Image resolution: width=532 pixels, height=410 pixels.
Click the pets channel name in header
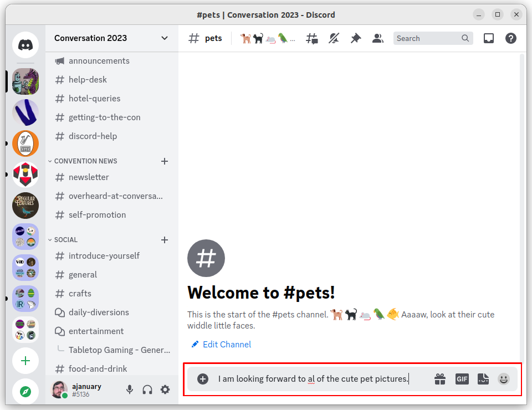point(213,38)
